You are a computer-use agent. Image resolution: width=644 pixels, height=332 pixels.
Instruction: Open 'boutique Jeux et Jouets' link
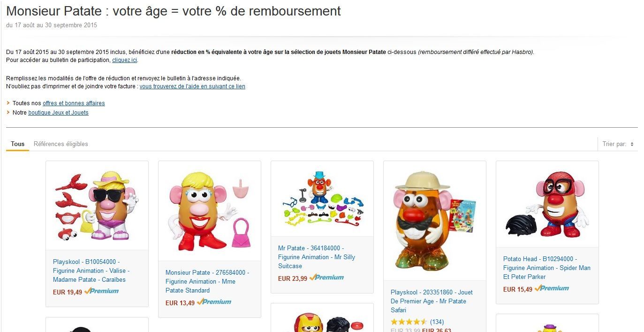pyautogui.click(x=58, y=113)
